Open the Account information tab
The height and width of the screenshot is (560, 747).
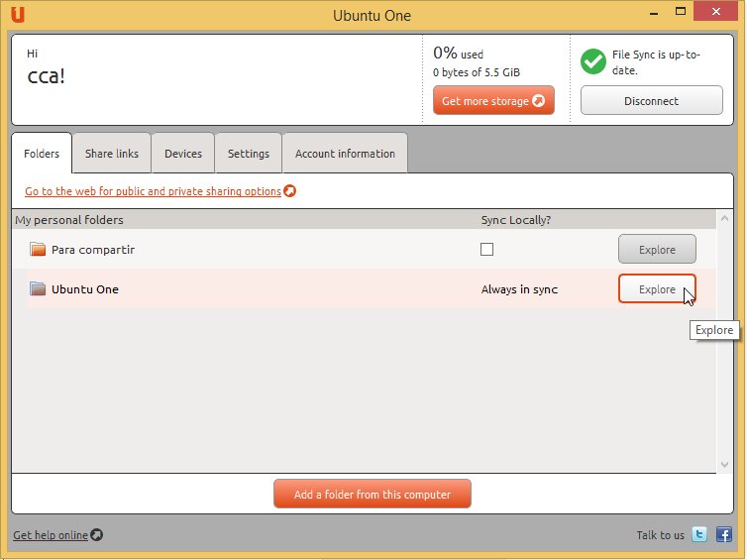coord(345,154)
